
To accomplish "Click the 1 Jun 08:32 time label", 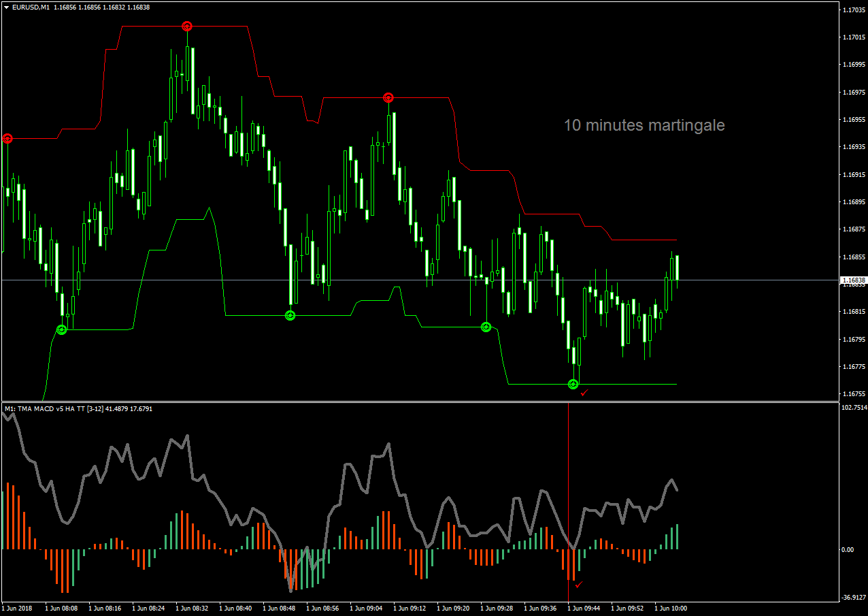I will [193, 609].
